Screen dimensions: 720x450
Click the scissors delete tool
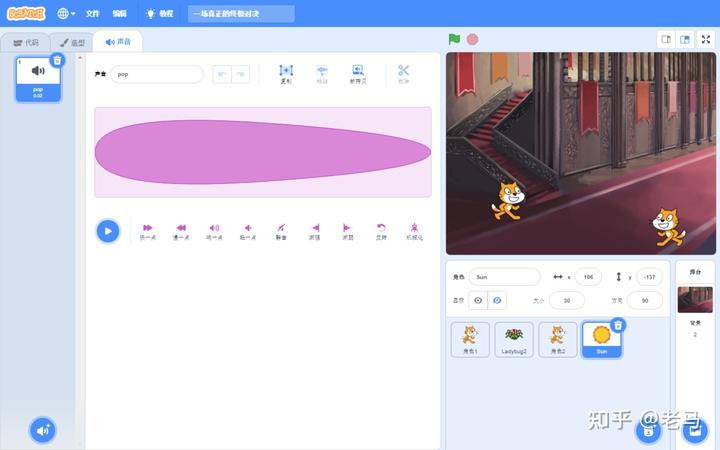[x=403, y=74]
